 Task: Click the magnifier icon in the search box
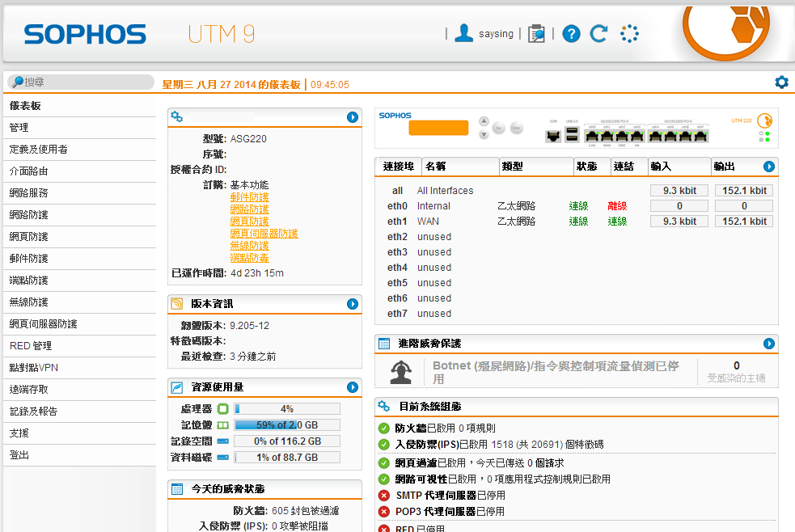click(x=19, y=82)
